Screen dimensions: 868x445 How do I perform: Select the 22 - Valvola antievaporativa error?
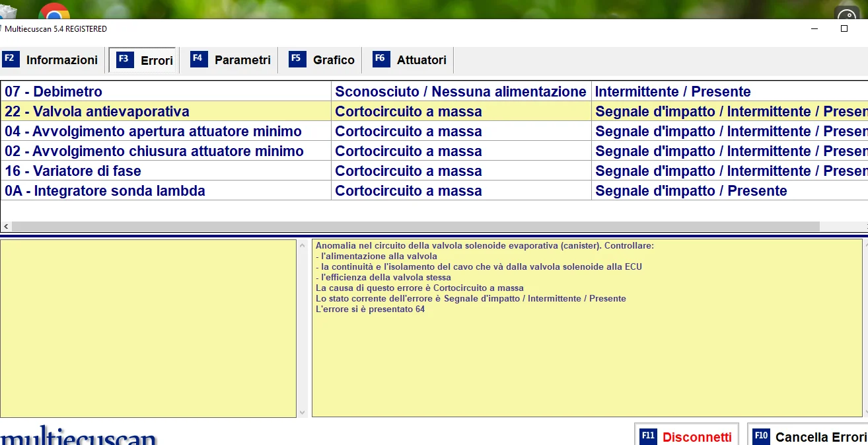tap(165, 111)
